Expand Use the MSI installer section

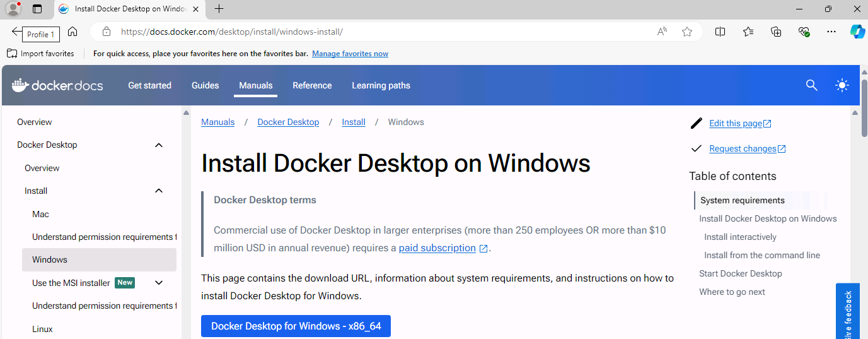[x=159, y=283]
